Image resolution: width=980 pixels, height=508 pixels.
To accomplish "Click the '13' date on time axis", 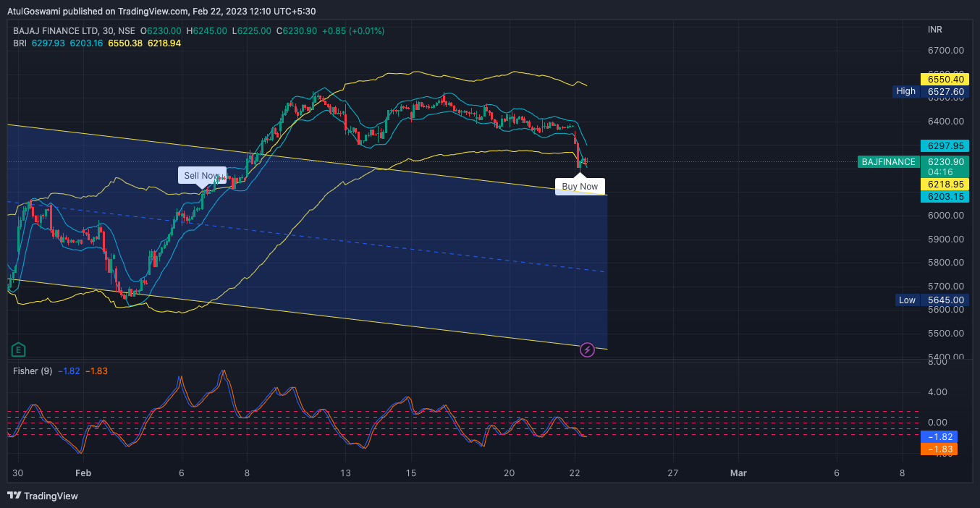I will tap(346, 473).
